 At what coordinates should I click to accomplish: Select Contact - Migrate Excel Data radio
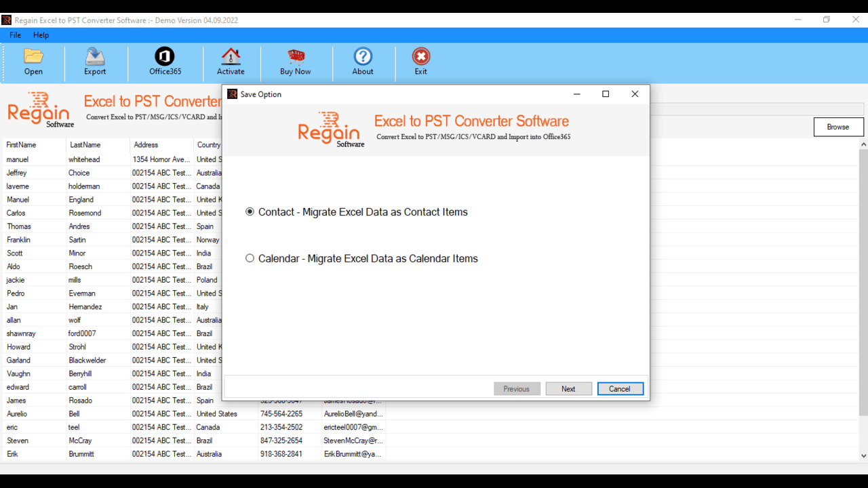250,212
